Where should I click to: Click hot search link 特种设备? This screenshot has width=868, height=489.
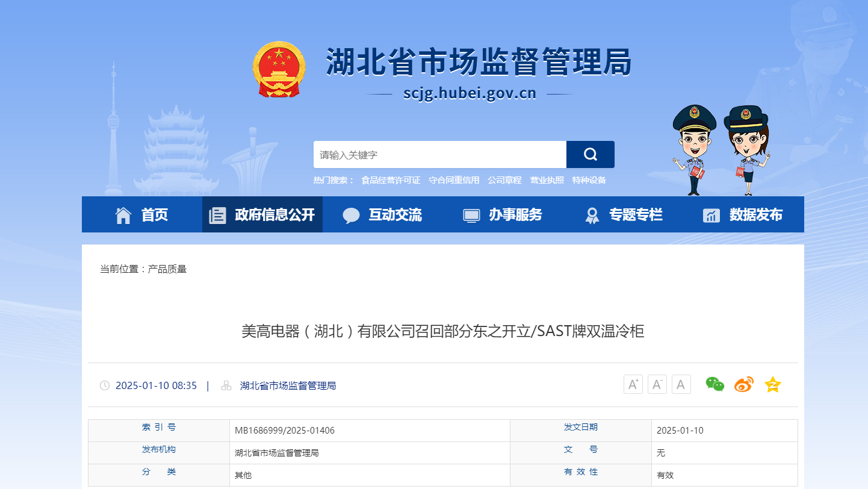click(589, 180)
